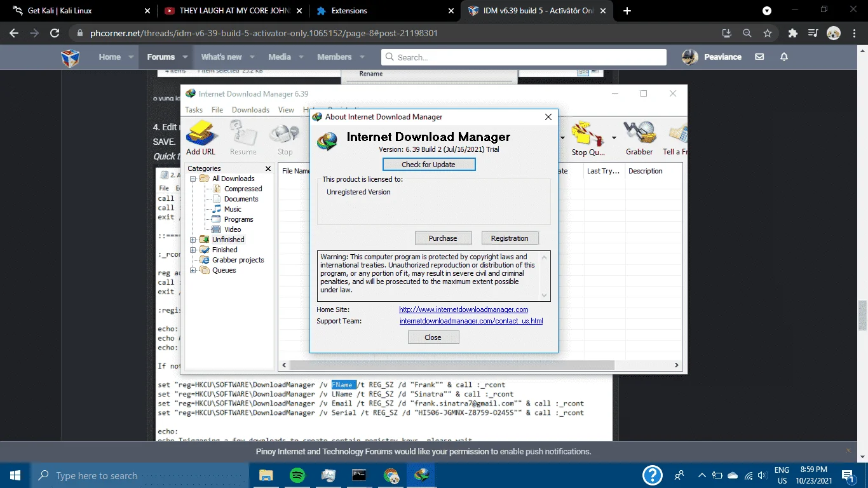
Task: Click the Windows Start button
Action: click(15, 475)
